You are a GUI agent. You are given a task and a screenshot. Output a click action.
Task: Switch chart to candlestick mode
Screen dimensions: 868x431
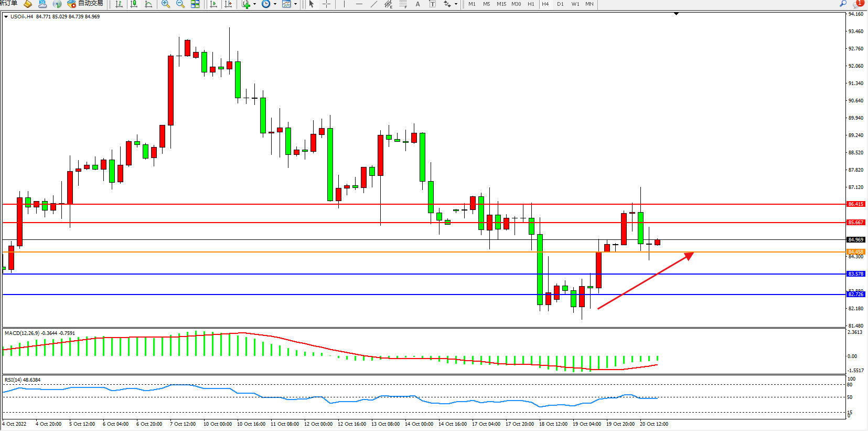(x=134, y=4)
